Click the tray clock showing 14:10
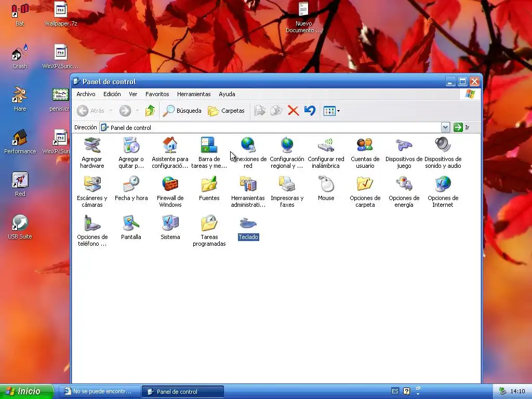532x399 pixels. [x=517, y=391]
